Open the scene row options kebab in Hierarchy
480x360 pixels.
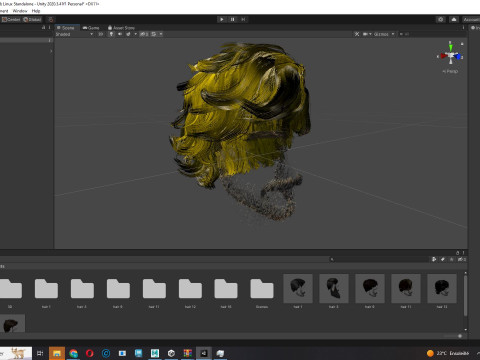tap(50, 40)
